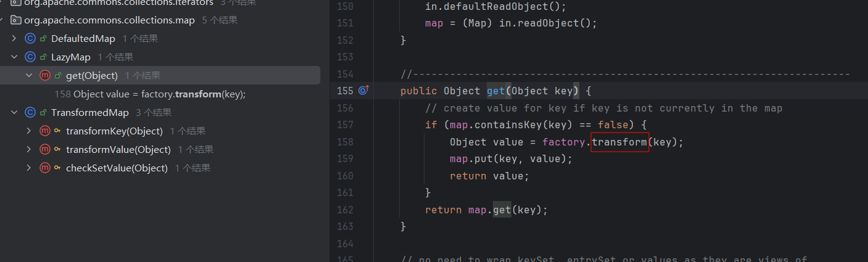Click line number 158 in the gutter

coord(345,142)
